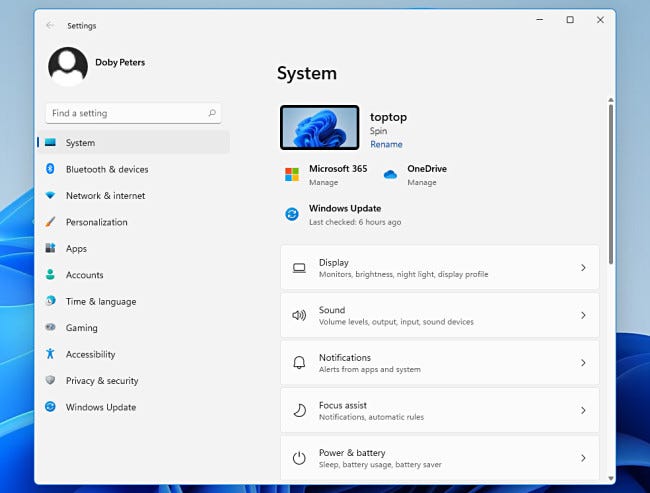Click the Accessibility figure icon
The width and height of the screenshot is (650, 493).
point(50,354)
